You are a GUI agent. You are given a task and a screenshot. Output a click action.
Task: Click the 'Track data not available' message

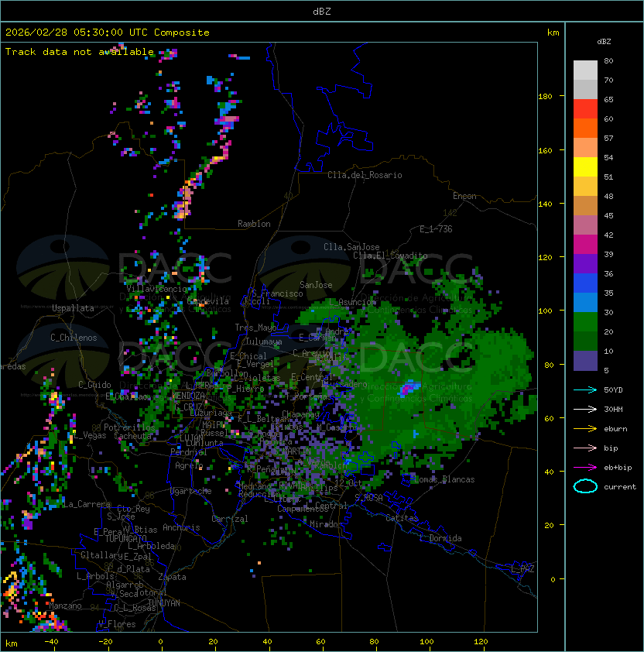(80, 52)
